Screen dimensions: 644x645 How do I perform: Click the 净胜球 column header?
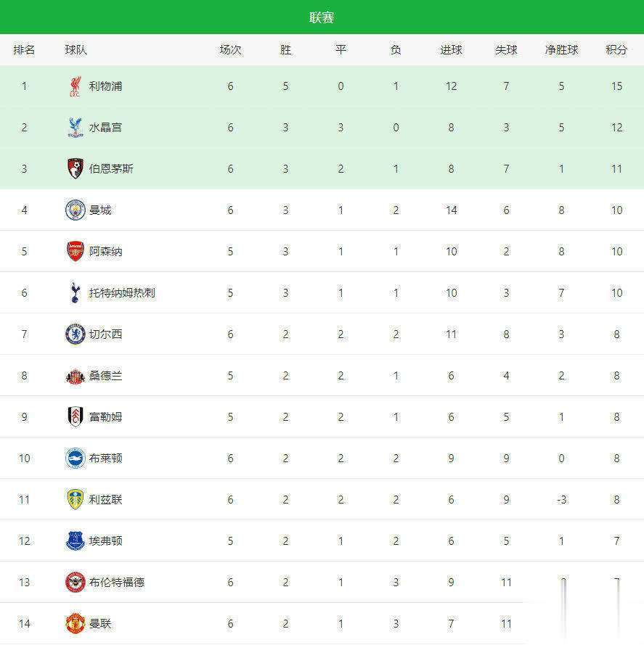[x=561, y=50]
